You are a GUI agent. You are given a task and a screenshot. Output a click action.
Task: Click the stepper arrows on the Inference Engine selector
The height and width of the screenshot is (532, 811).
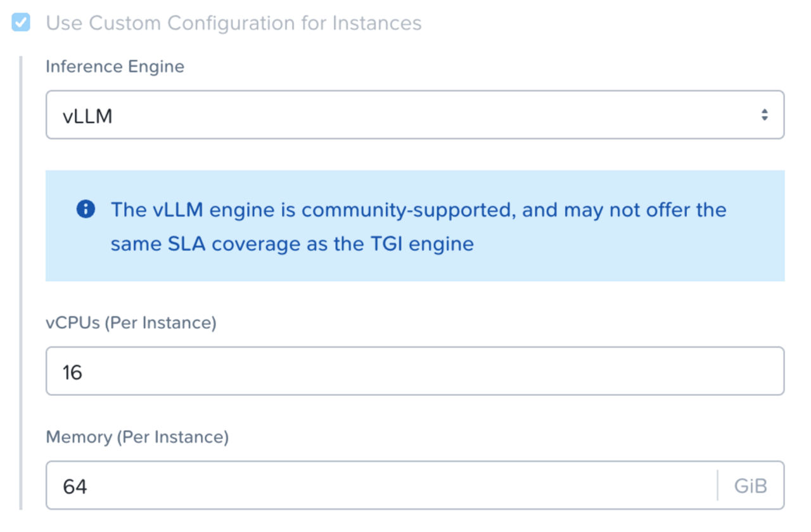[765, 115]
